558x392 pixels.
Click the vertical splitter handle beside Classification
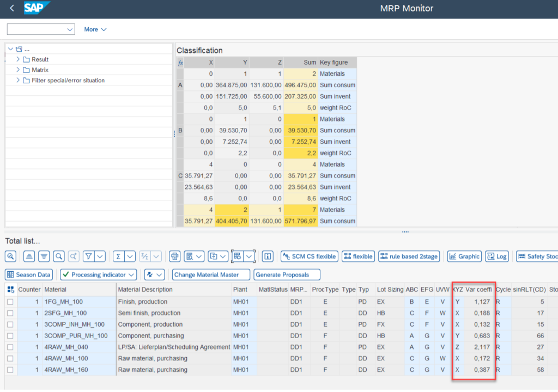point(174,133)
